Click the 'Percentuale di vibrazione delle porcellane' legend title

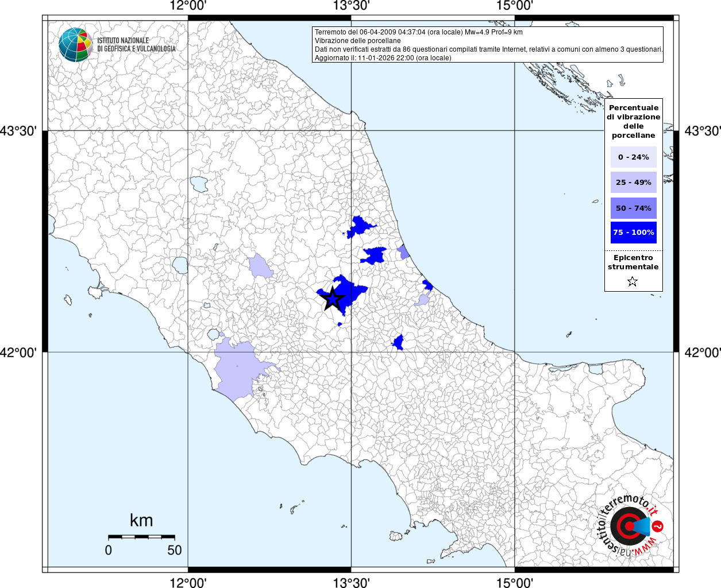633,121
